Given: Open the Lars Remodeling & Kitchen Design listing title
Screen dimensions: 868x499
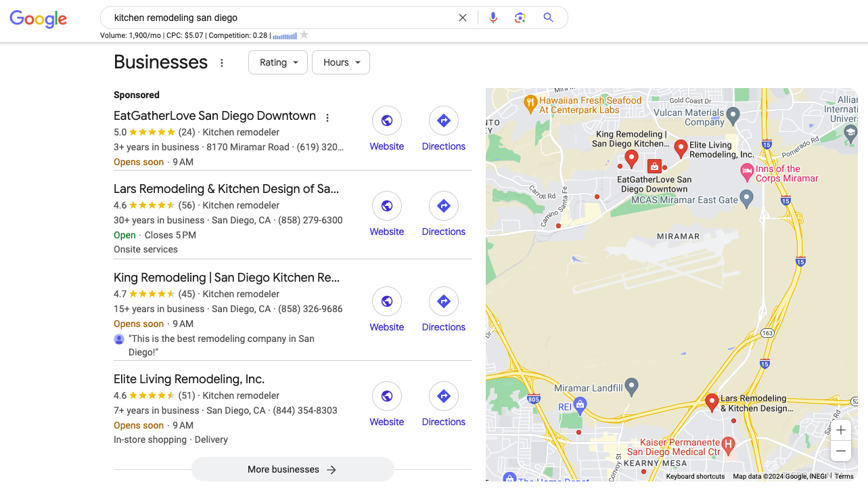Looking at the screenshot, I should pyautogui.click(x=227, y=189).
